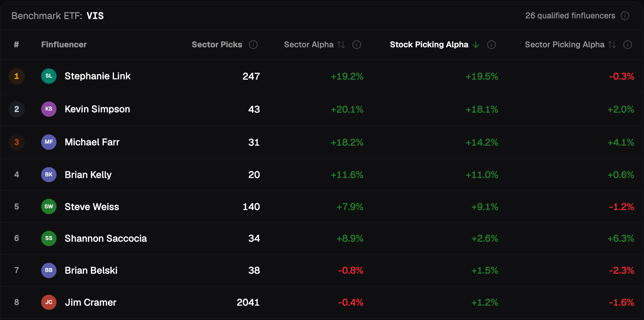Select Brian Kelly +11.0% stock picking alpha
This screenshot has width=644, height=320.
coord(482,175)
